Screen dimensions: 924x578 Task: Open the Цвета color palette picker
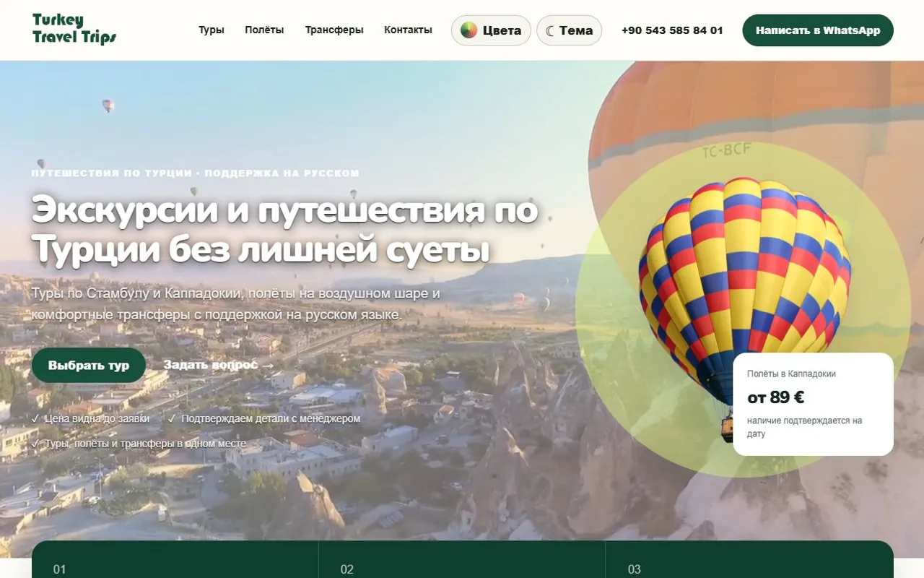tap(491, 30)
